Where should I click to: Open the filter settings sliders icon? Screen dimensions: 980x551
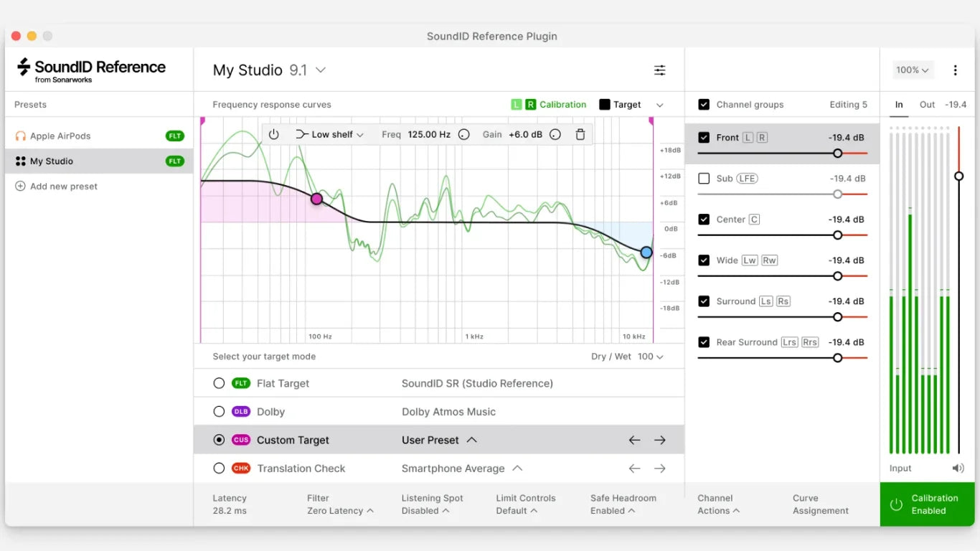point(659,70)
